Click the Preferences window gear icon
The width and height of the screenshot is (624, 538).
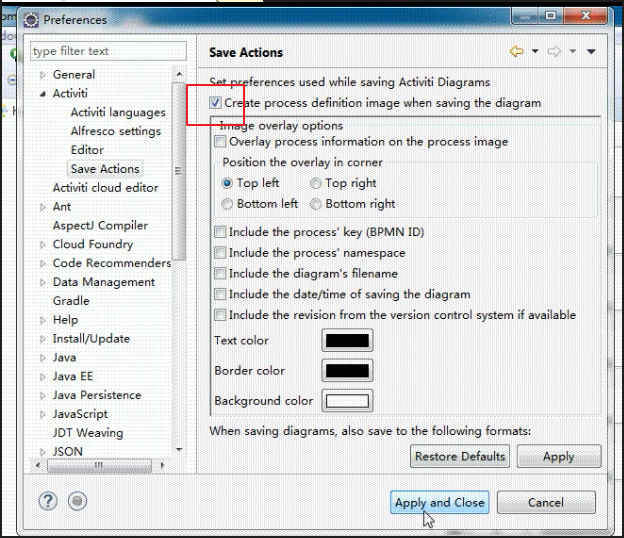coord(31,19)
